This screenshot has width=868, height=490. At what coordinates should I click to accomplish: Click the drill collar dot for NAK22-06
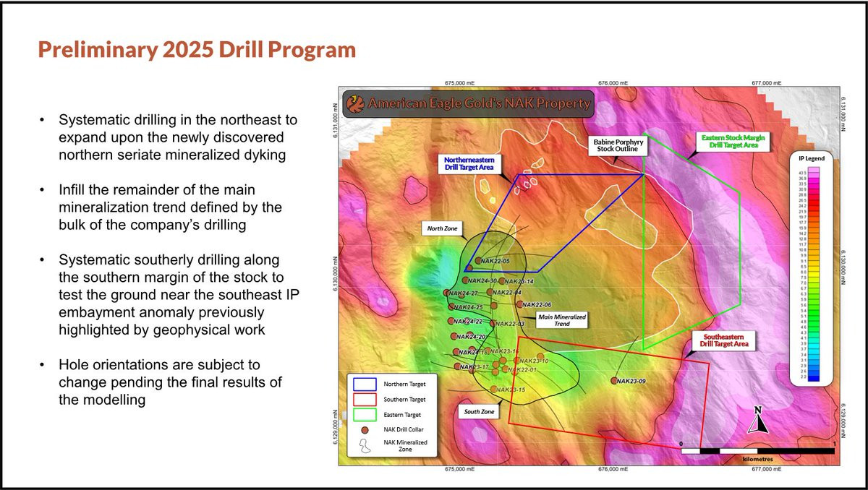[519, 304]
